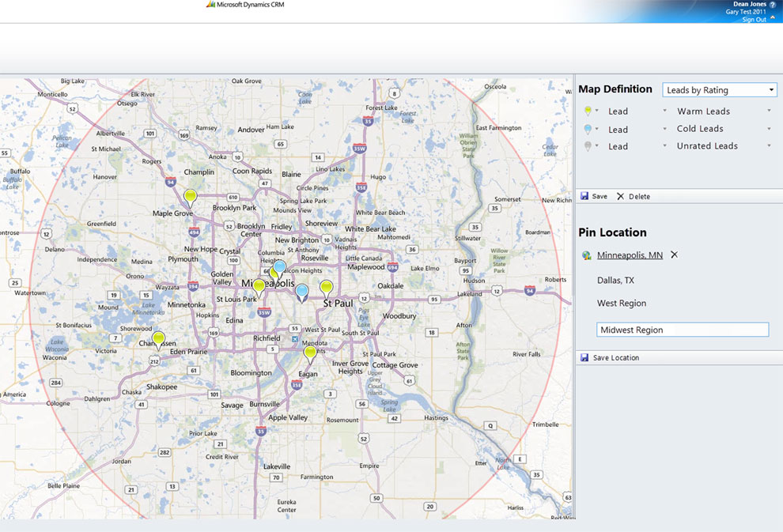Screen dimensions: 783x532
Task: Click the globe icon next to Minneapolis, MN
Action: (587, 255)
